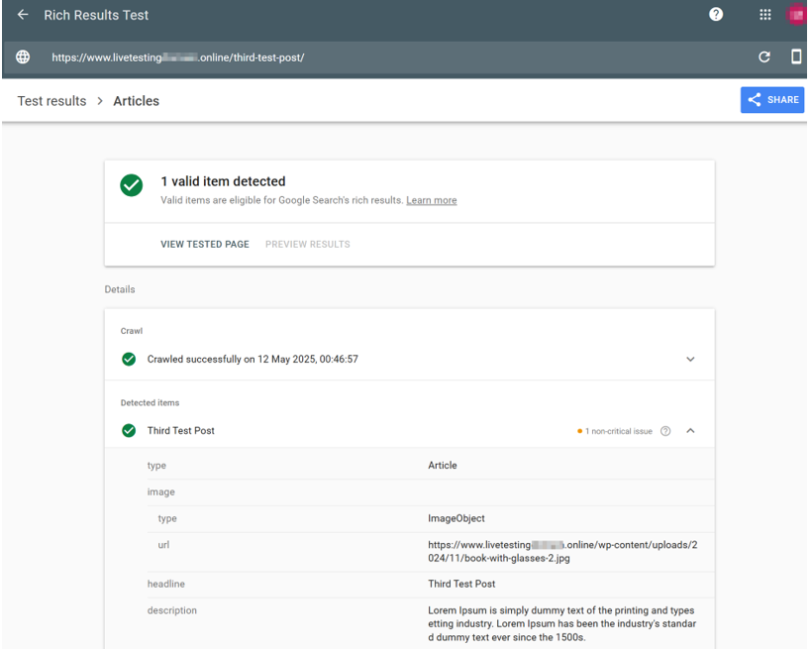
Task: Select the smartphone view icon
Action: tap(795, 56)
